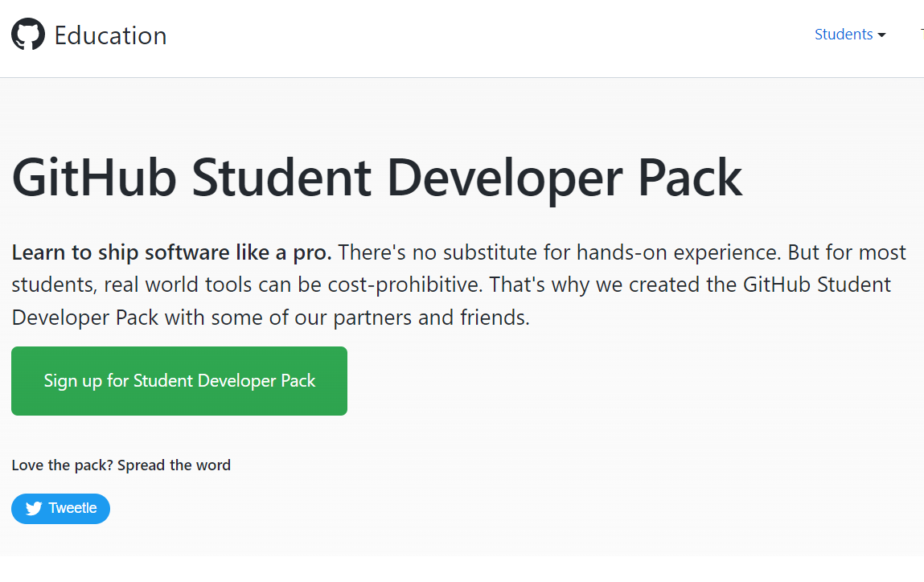Select the cut-off nav item right of Students

pos(921,35)
